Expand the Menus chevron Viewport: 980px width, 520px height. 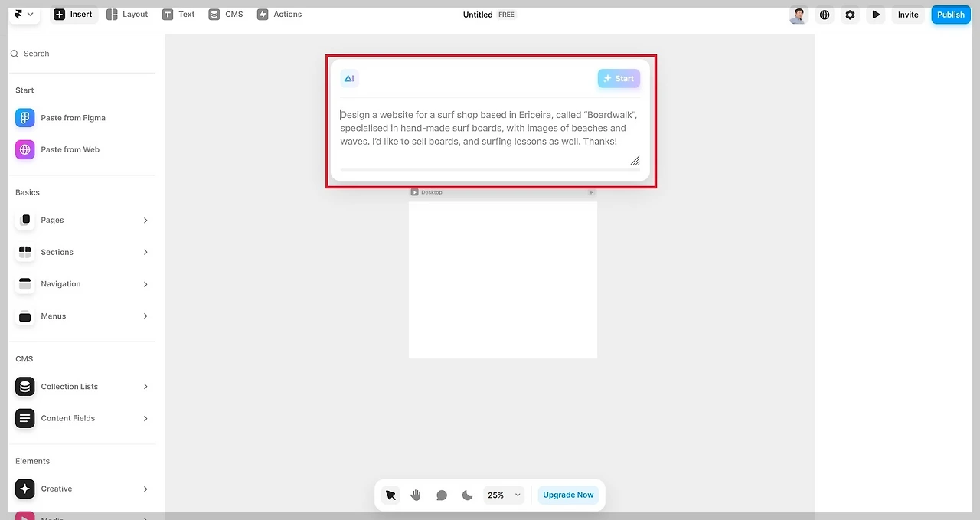(x=145, y=316)
